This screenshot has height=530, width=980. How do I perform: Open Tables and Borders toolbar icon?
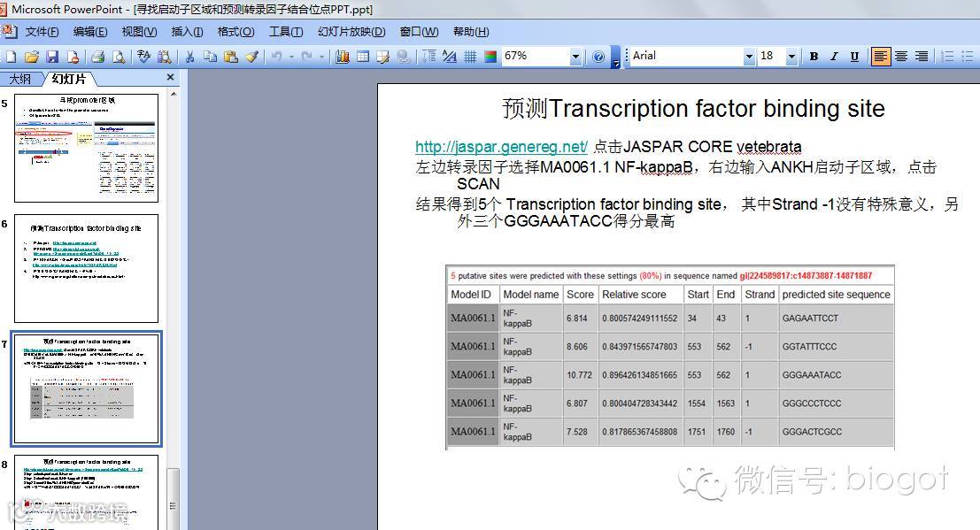coord(383,57)
